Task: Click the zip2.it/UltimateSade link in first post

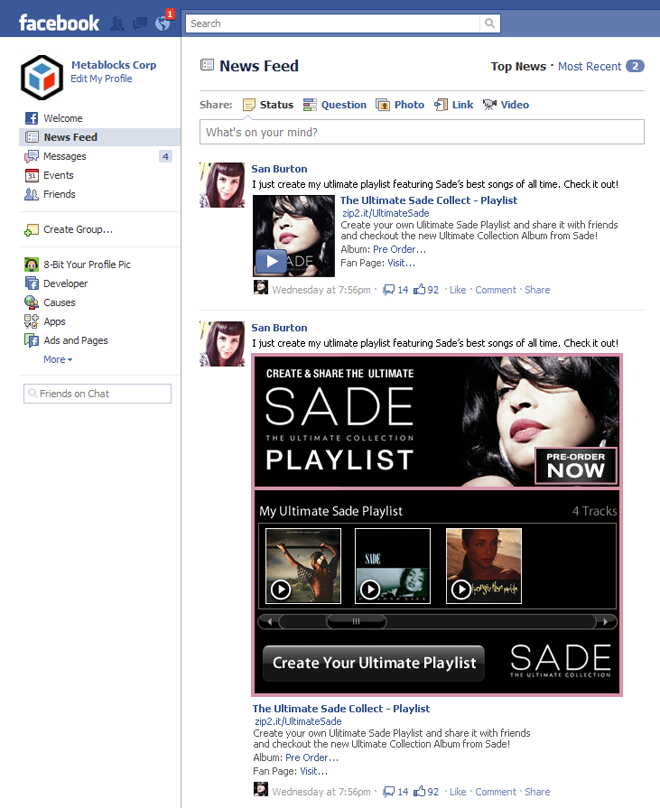Action: click(385, 213)
